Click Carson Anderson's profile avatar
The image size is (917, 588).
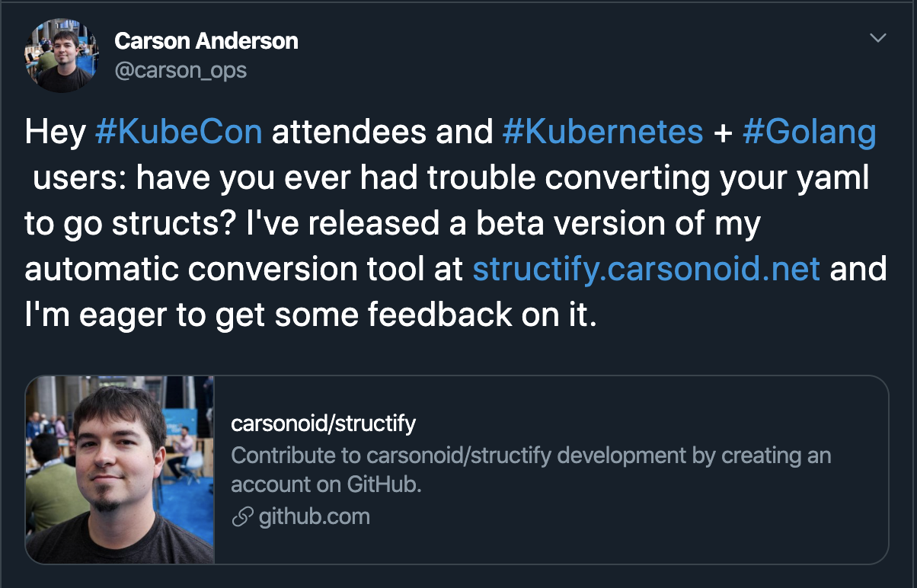click(62, 56)
